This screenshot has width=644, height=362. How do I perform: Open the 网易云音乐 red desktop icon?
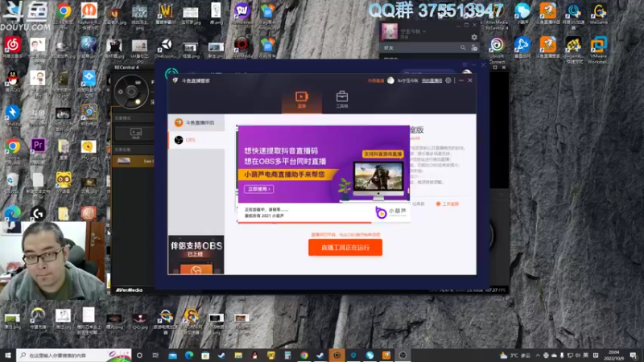[x=13, y=48]
